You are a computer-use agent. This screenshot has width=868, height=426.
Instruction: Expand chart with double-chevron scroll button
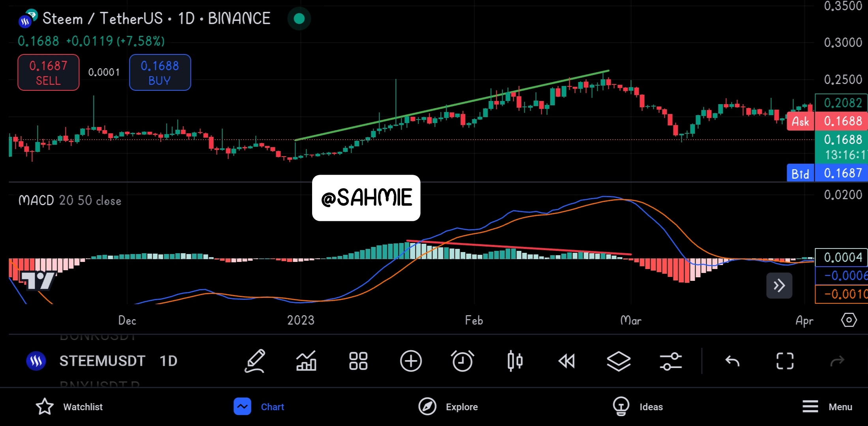[x=779, y=286]
